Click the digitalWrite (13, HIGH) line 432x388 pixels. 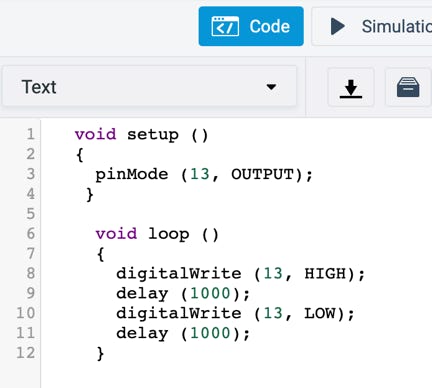coord(241,274)
